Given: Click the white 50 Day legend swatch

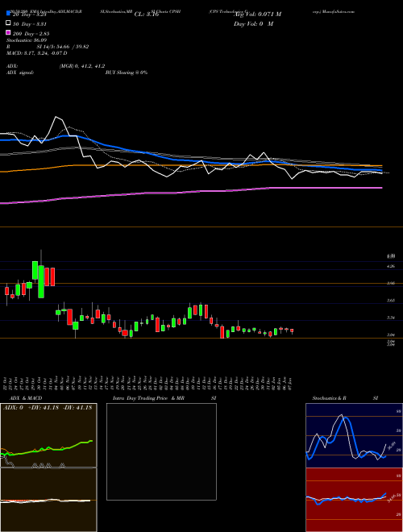Looking at the screenshot, I should (9, 23).
